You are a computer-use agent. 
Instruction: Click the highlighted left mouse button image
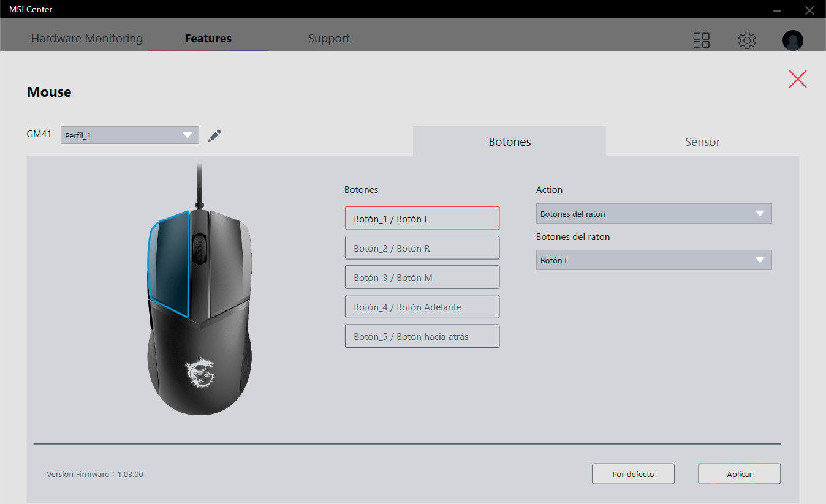(169, 263)
